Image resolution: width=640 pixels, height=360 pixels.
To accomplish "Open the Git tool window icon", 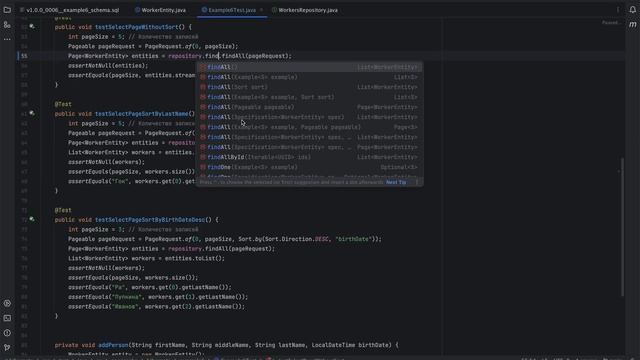I will tap(7, 347).
